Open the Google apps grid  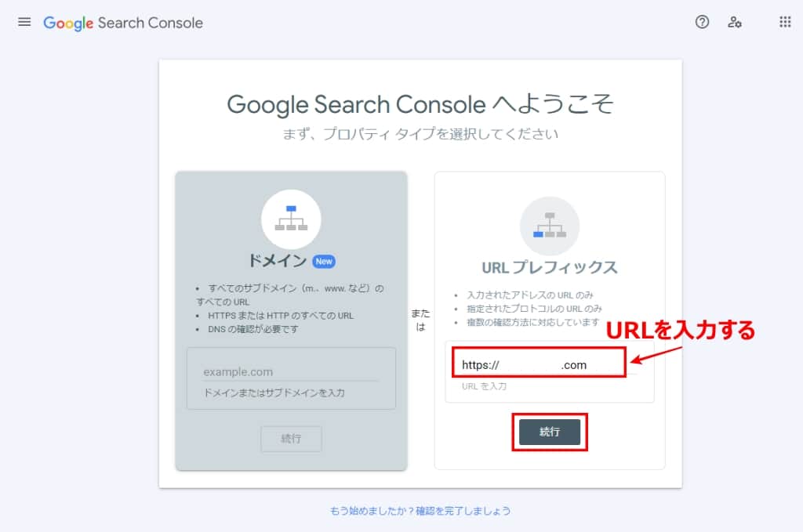785,22
